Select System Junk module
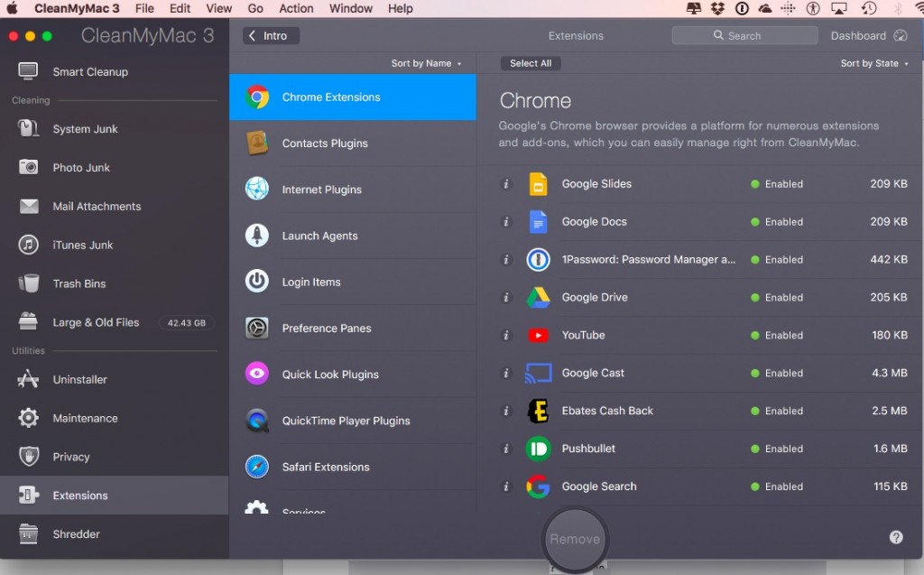 coord(115,128)
